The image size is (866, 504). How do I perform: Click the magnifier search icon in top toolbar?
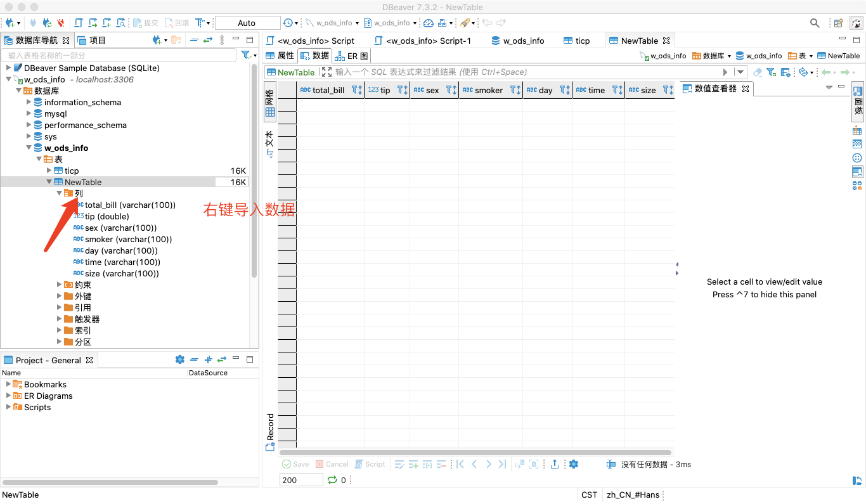point(815,23)
